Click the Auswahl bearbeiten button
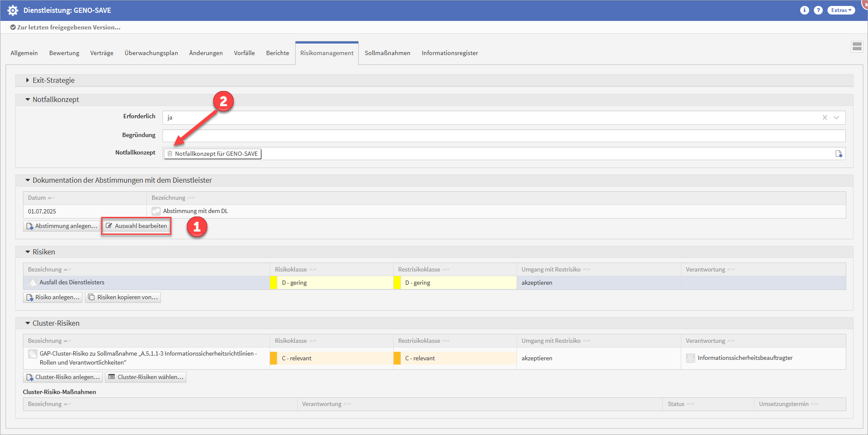Image resolution: width=868 pixels, height=435 pixels. [x=136, y=226]
